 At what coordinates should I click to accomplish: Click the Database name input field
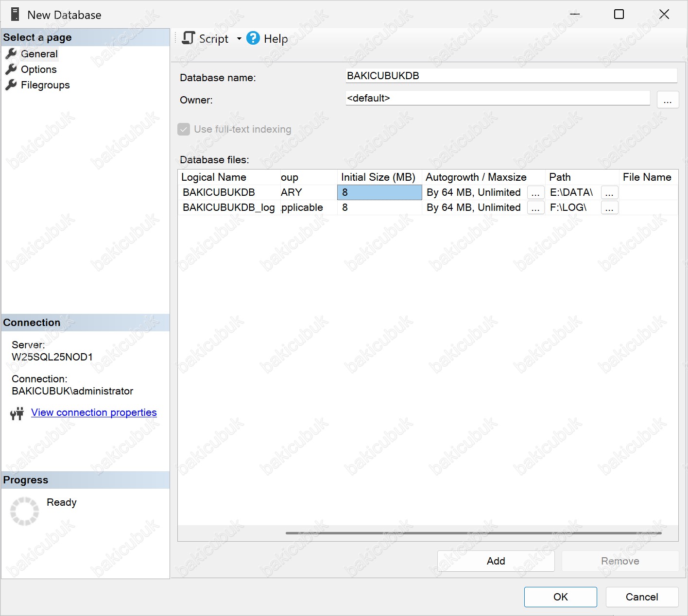tap(510, 76)
